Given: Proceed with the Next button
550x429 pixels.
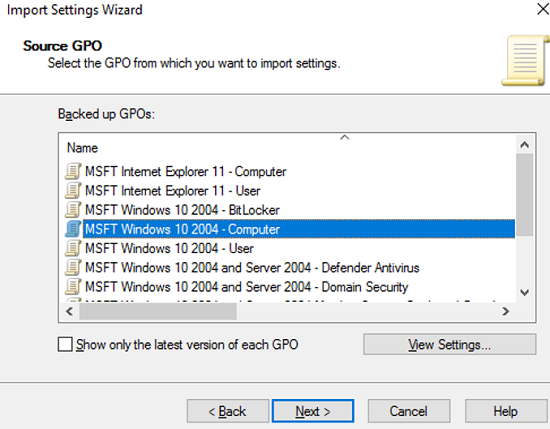Looking at the screenshot, I should coord(313,411).
